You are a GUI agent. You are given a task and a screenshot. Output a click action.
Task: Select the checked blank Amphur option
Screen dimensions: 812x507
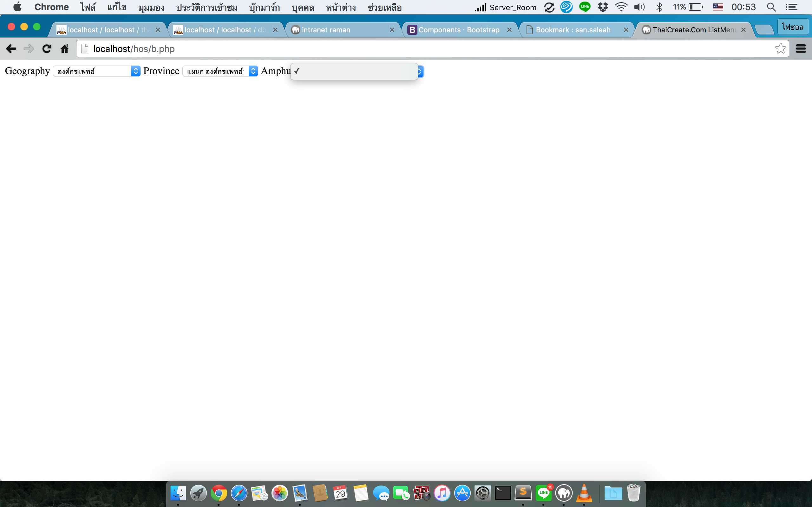[354, 71]
